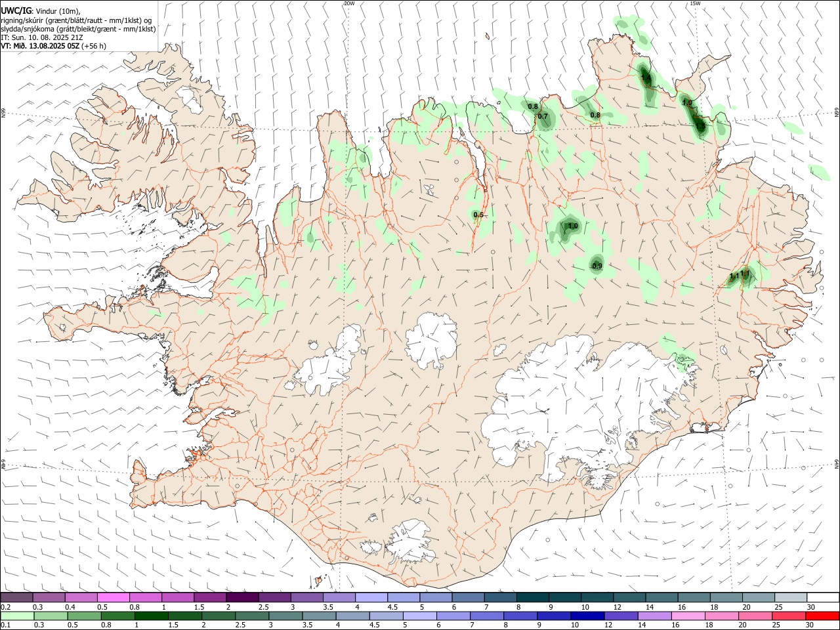Pick upper-row swatch between 1 and 1.5
Viewport: 840px width, 630px height.
[177, 597]
